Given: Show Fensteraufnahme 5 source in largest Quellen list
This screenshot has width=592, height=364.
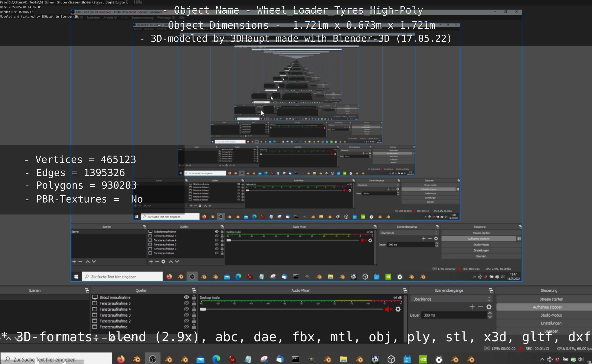Looking at the screenshot, I should [186, 303].
